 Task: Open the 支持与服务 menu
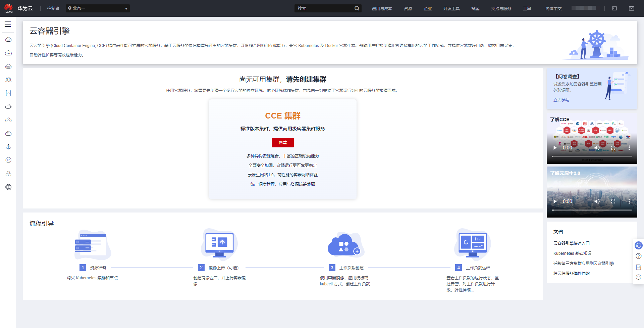(501, 8)
